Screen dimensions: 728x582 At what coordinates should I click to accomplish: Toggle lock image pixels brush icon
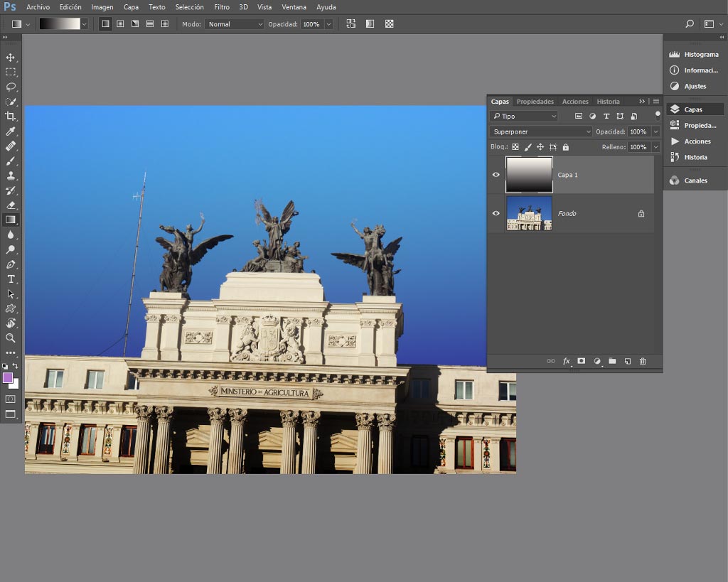pyautogui.click(x=528, y=147)
